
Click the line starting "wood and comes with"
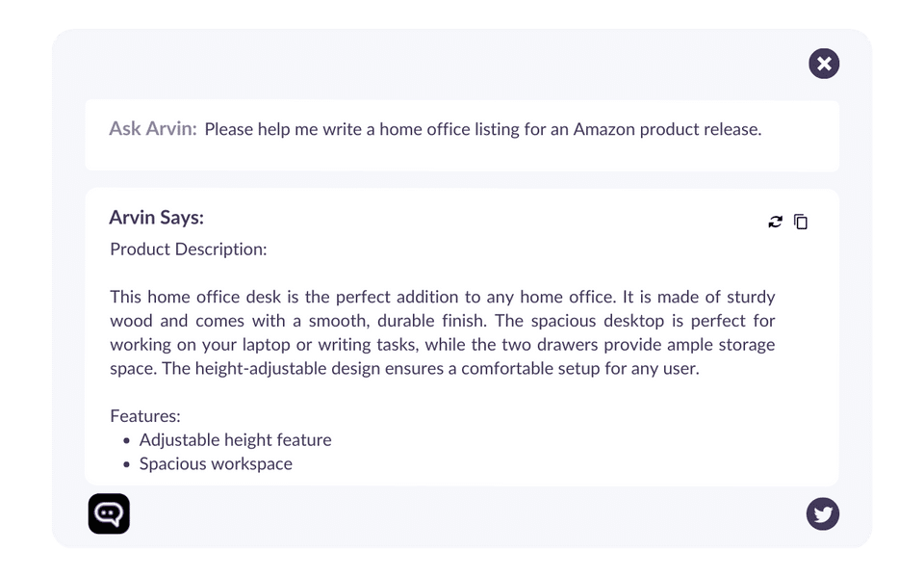pyautogui.click(x=443, y=321)
